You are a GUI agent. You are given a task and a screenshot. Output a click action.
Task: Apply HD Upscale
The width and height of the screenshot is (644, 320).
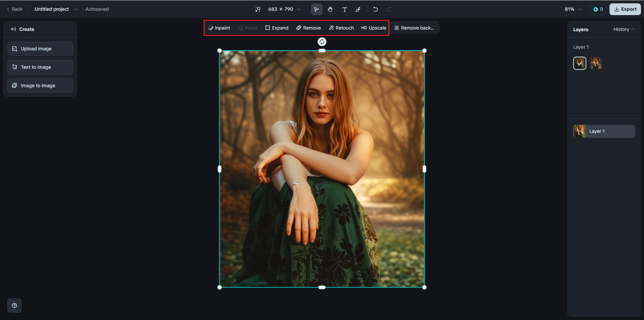[x=373, y=28]
